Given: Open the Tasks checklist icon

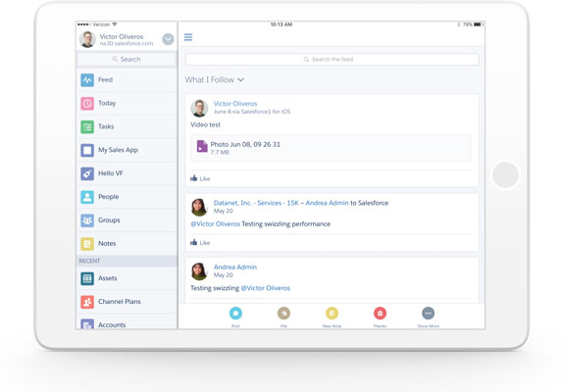Looking at the screenshot, I should (x=87, y=126).
